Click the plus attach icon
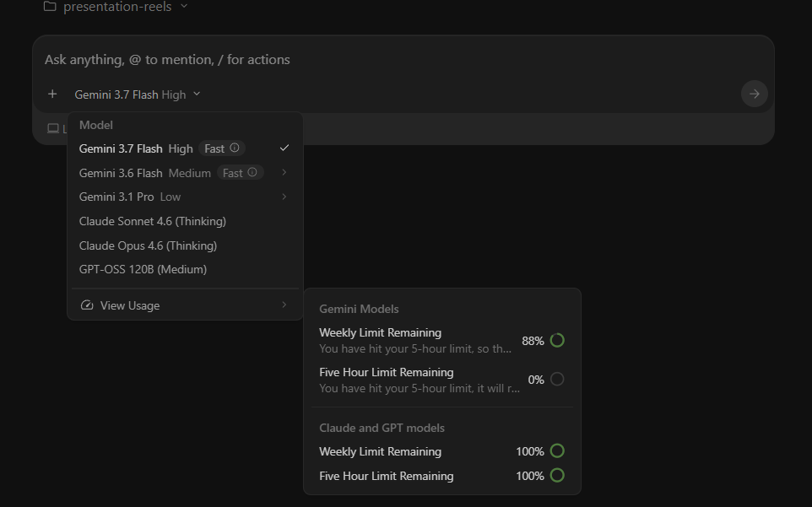 coord(52,94)
